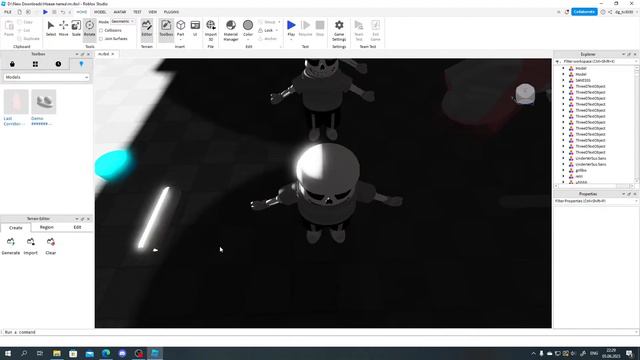Click the quick-access play arrow in title bar

[45, 12]
